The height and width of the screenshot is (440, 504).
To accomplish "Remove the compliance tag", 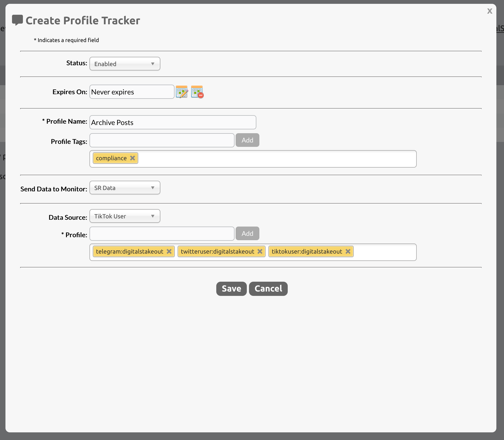I will click(133, 158).
